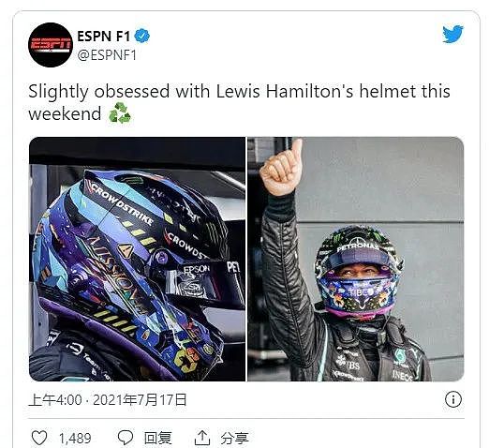Click the tweet text about Hamilton's helmet
489x448 pixels.
[239, 102]
